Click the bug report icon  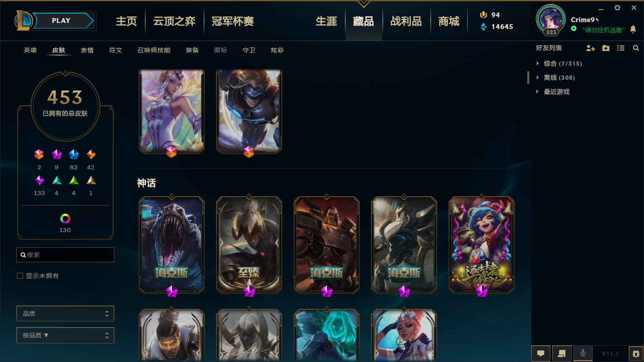point(636,354)
